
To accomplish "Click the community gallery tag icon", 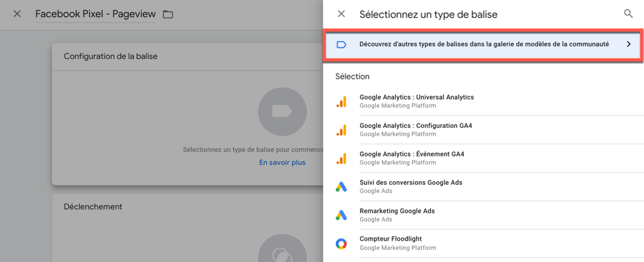I will coord(341,44).
